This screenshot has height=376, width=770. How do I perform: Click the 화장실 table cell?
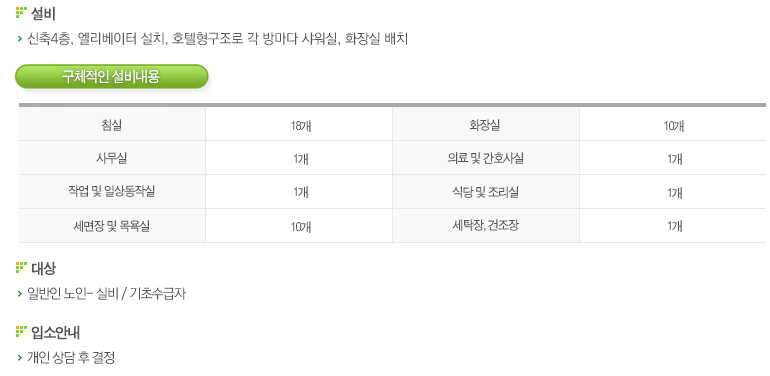[x=486, y=125]
